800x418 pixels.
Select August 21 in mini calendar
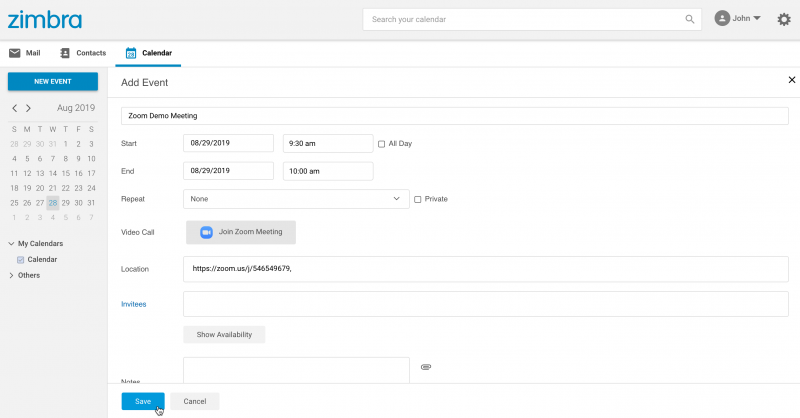point(53,188)
